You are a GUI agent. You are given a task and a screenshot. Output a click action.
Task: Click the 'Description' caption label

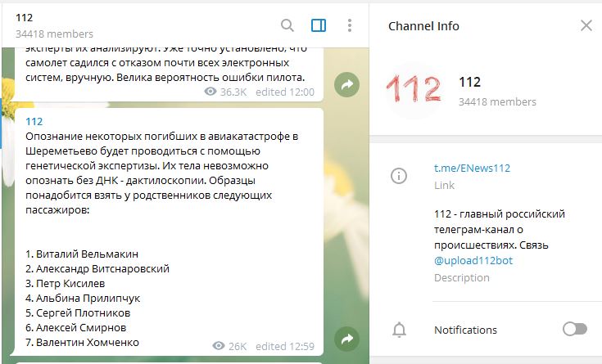(x=461, y=277)
